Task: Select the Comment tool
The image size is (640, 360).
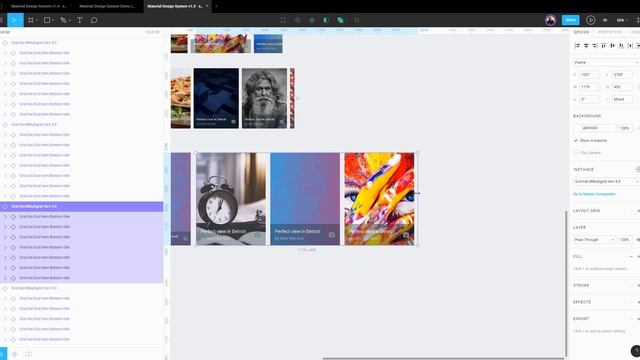Action: point(93,20)
